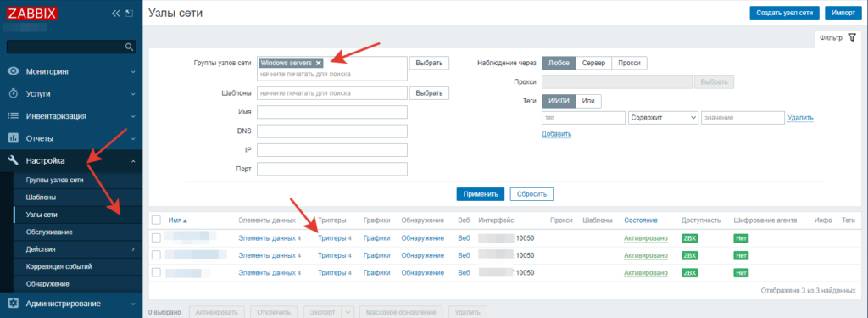Viewport: 868px width, 318px height.
Task: Open Шаблоны sidebar menu item
Action: coord(41,198)
